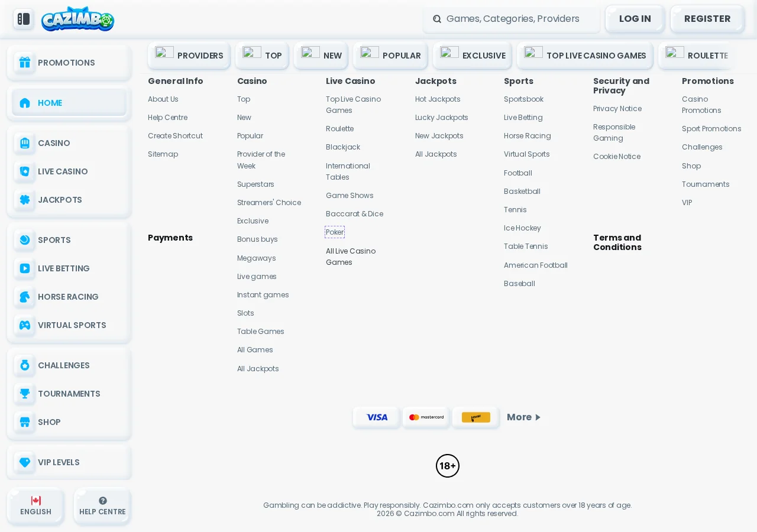Open Casino from the sidebar
The width and height of the screenshot is (757, 532).
click(x=69, y=143)
